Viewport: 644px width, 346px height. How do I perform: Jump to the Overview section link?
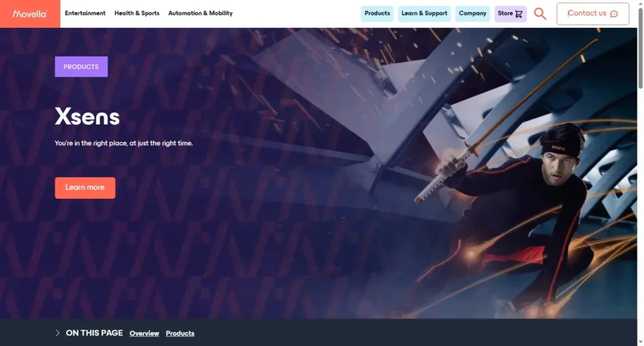(144, 333)
